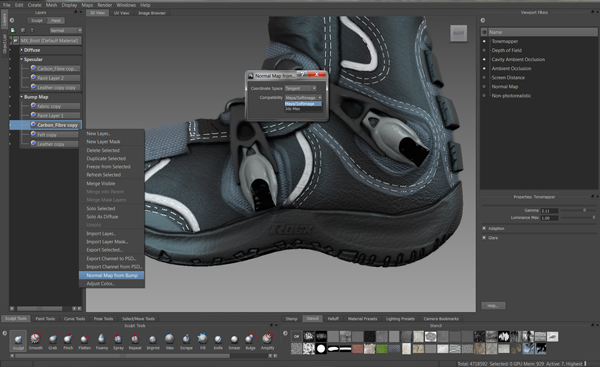Select the Leather copy bump layer
600x367 pixels.
click(x=55, y=144)
